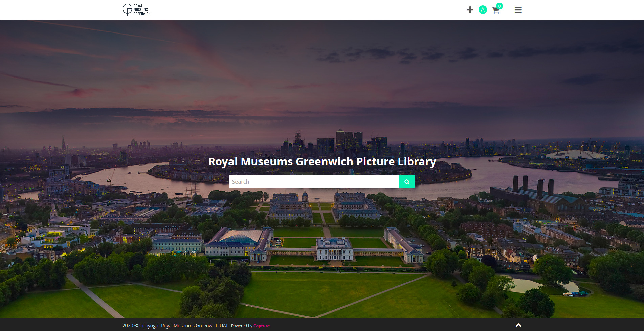Jump to top using footer up-arrow

[518, 325]
